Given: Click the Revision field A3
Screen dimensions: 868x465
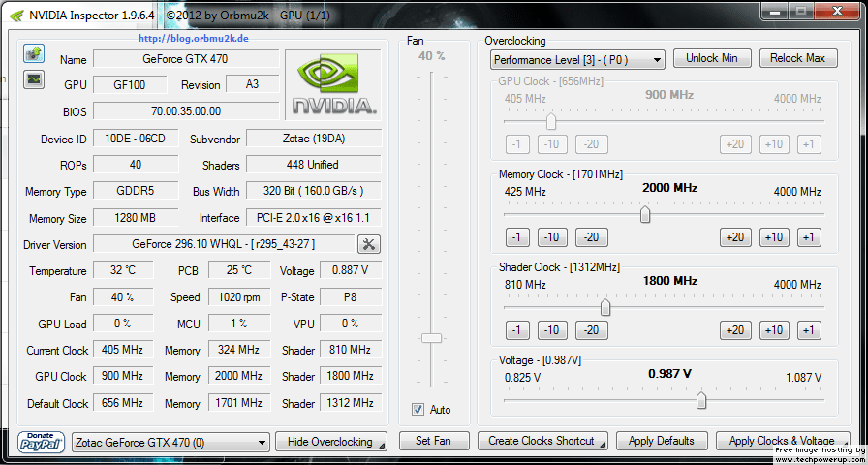Looking at the screenshot, I should click(253, 84).
